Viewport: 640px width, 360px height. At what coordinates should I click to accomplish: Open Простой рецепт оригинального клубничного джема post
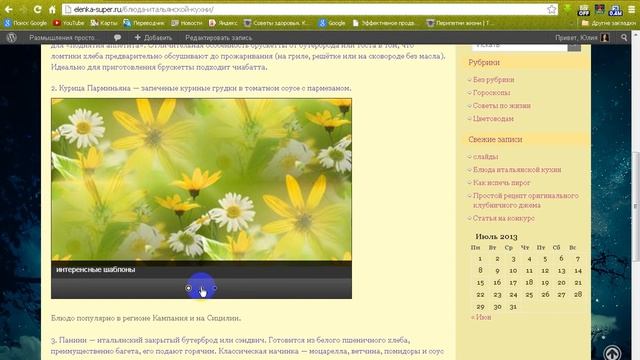[x=526, y=200]
